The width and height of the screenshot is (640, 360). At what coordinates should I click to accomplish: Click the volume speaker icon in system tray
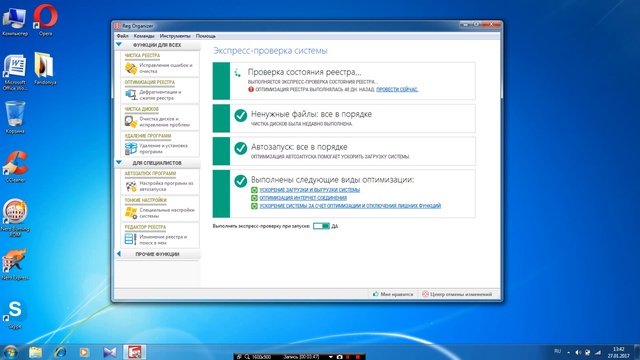point(578,352)
